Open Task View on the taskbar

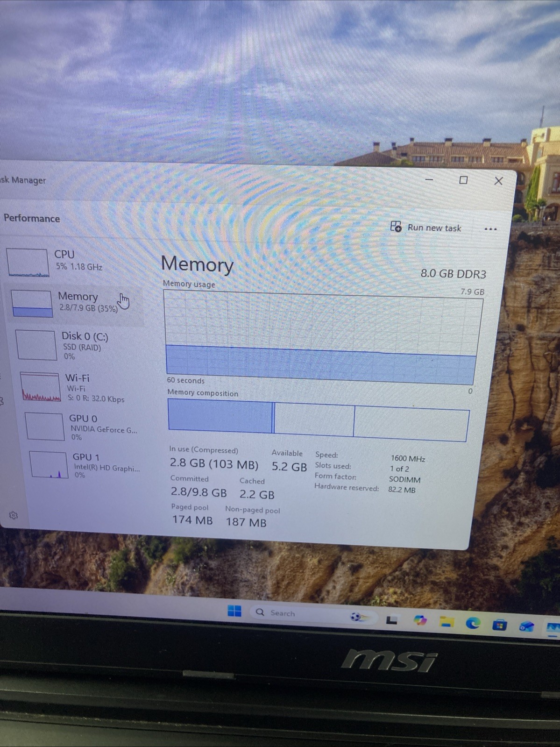point(391,620)
